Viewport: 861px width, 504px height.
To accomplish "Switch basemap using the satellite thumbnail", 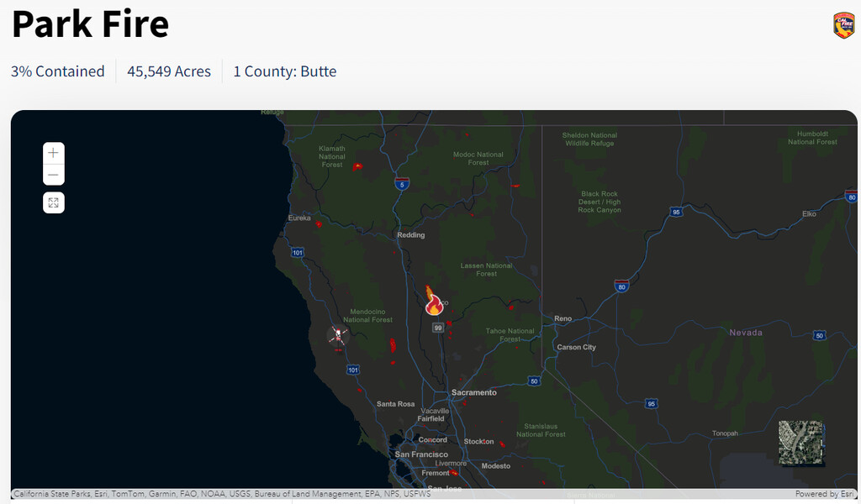I will pyautogui.click(x=801, y=443).
